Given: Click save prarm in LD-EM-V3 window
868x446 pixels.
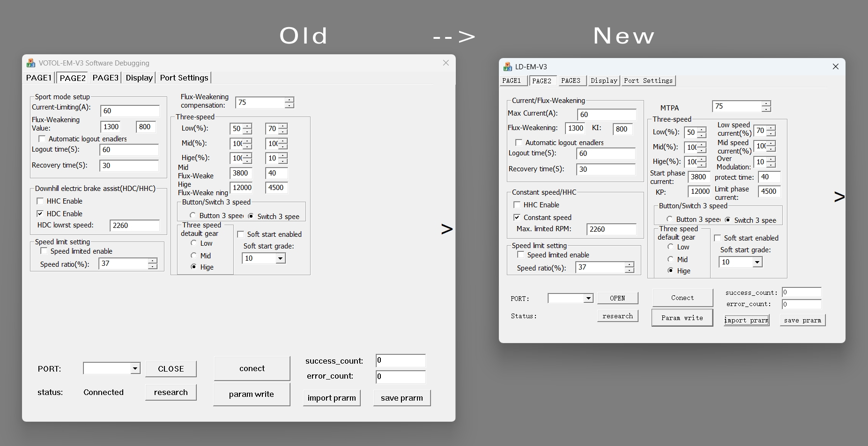Looking at the screenshot, I should coord(802,320).
